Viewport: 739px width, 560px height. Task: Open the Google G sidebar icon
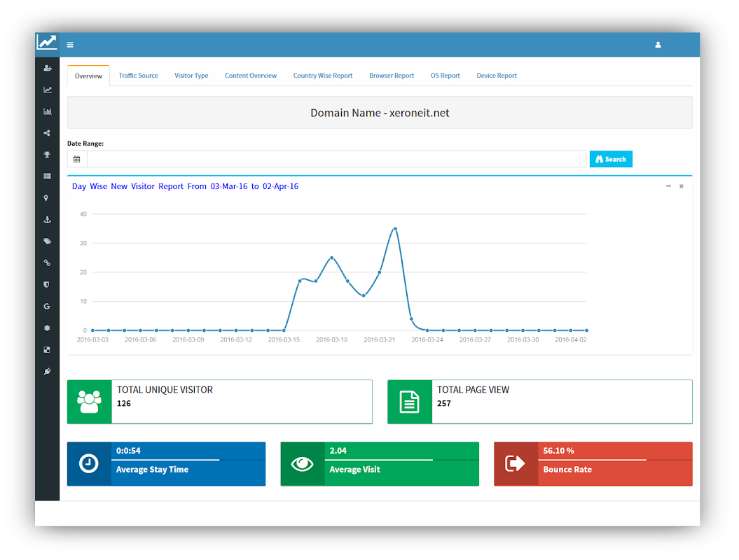pyautogui.click(x=47, y=307)
